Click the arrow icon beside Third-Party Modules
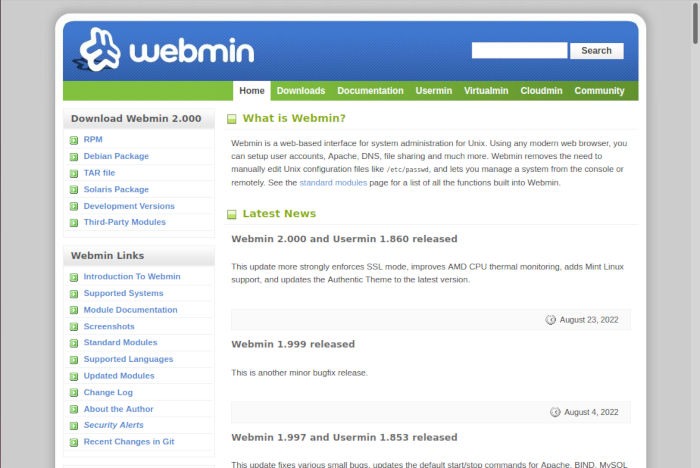 (x=74, y=222)
